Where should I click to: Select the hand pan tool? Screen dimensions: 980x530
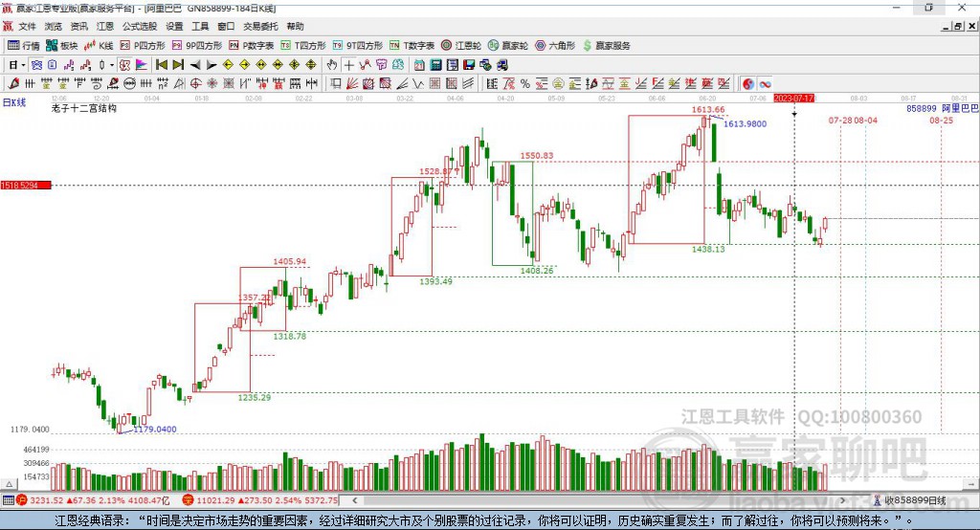332,65
